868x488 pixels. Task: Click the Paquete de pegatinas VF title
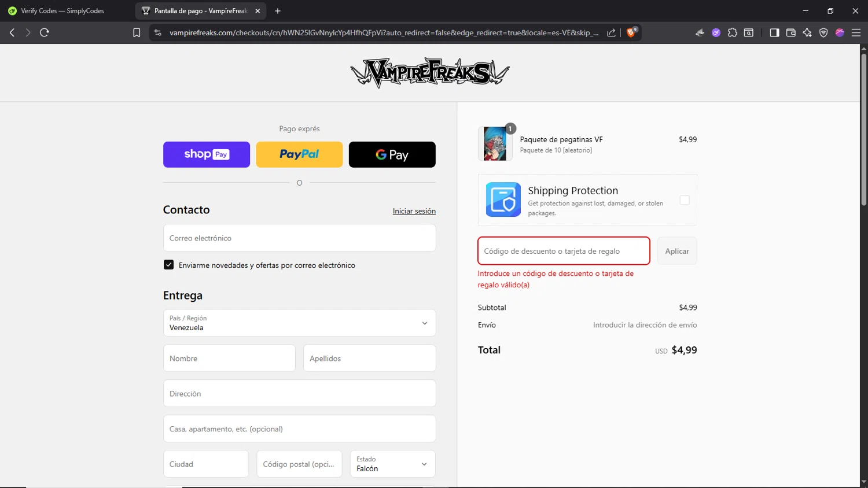[561, 139]
